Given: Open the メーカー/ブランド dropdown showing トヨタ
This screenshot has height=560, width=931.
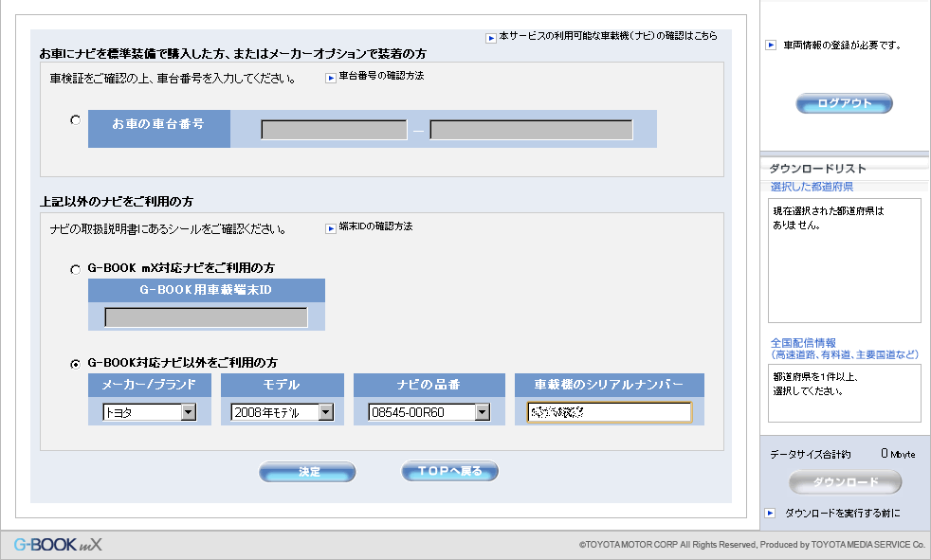Looking at the screenshot, I should coord(150,411).
